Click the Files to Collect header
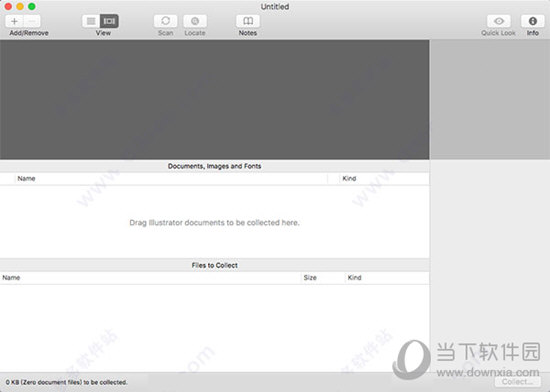The width and height of the screenshot is (550, 392). 215,265
